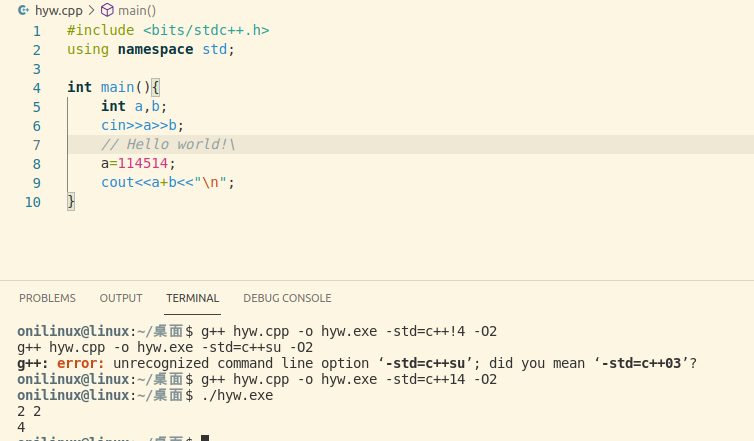The image size is (754, 441).
Task: Switch to the PROBLEMS tab
Action: pyautogui.click(x=47, y=298)
